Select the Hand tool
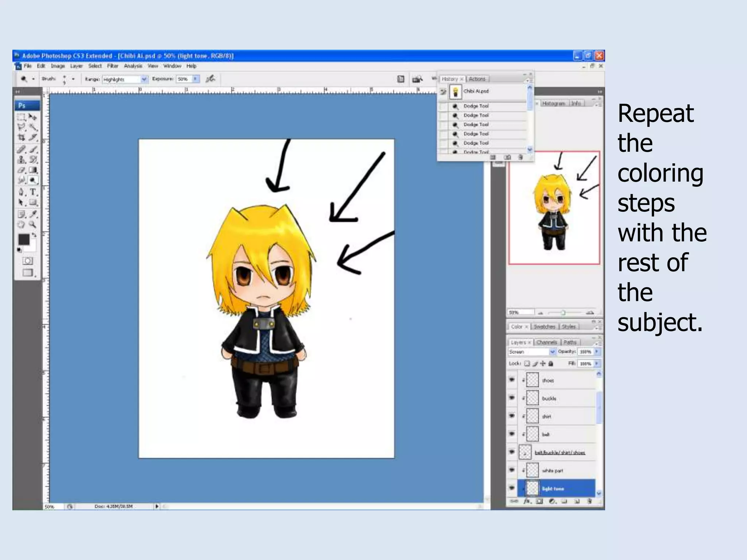Viewport: 747px width, 560px height. [22, 225]
